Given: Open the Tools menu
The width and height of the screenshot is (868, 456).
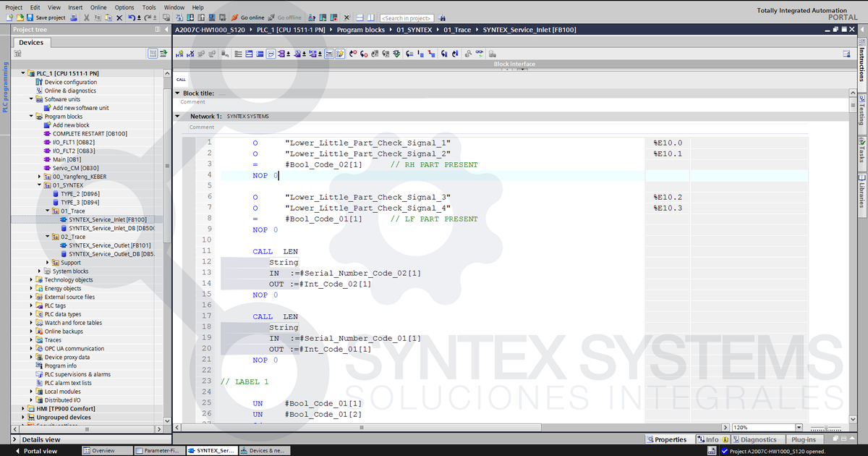Looking at the screenshot, I should tap(149, 7).
